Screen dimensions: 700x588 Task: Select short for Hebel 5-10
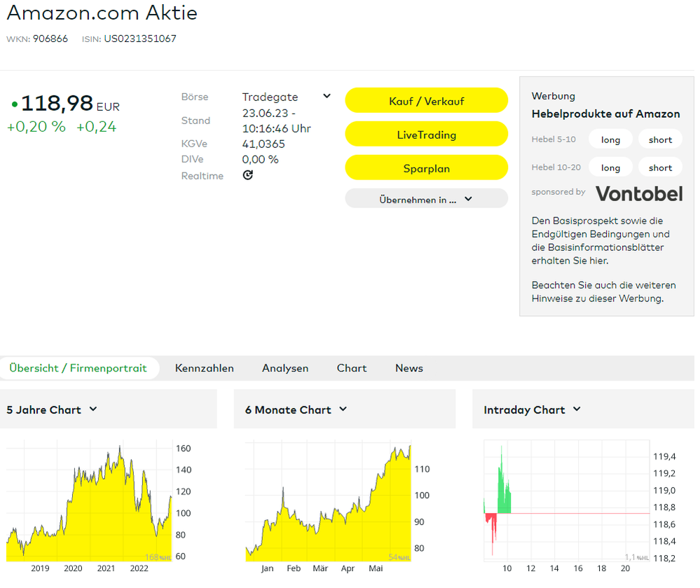click(x=660, y=139)
